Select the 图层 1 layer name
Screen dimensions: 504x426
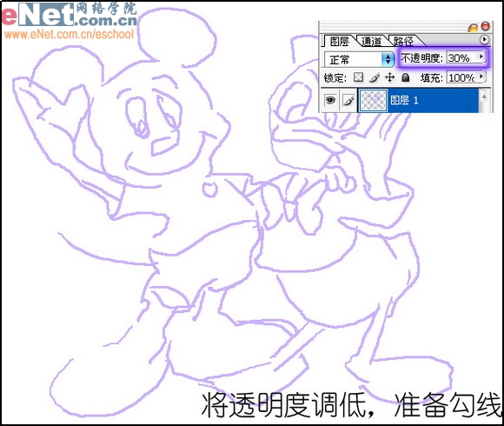tap(404, 100)
